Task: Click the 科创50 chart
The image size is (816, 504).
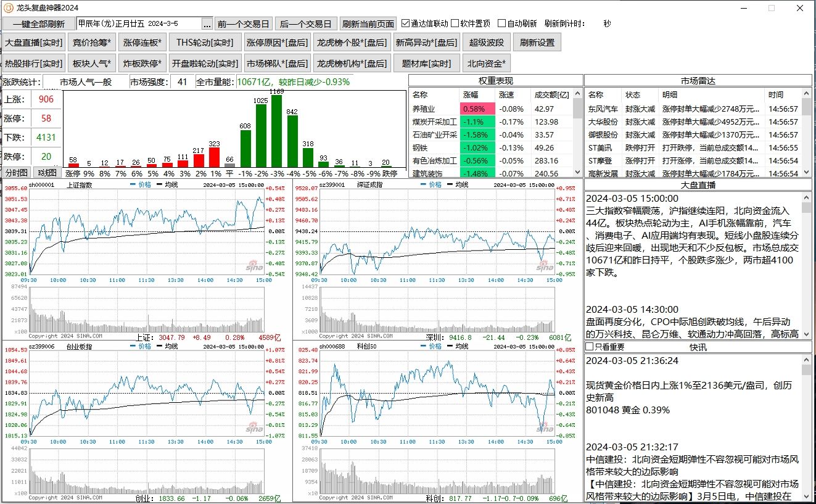Action: coord(437,423)
